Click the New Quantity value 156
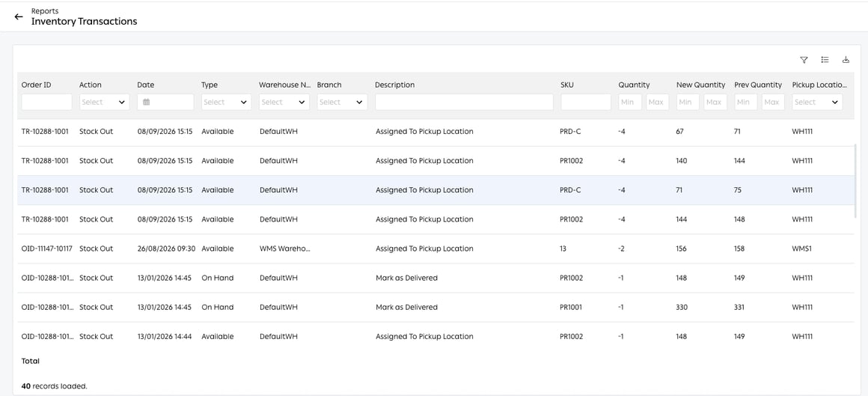Image resolution: width=868 pixels, height=396 pixels. tap(682, 249)
